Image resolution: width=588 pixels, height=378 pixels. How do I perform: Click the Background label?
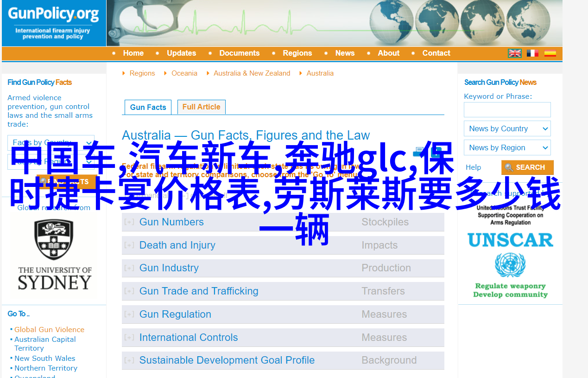point(389,360)
